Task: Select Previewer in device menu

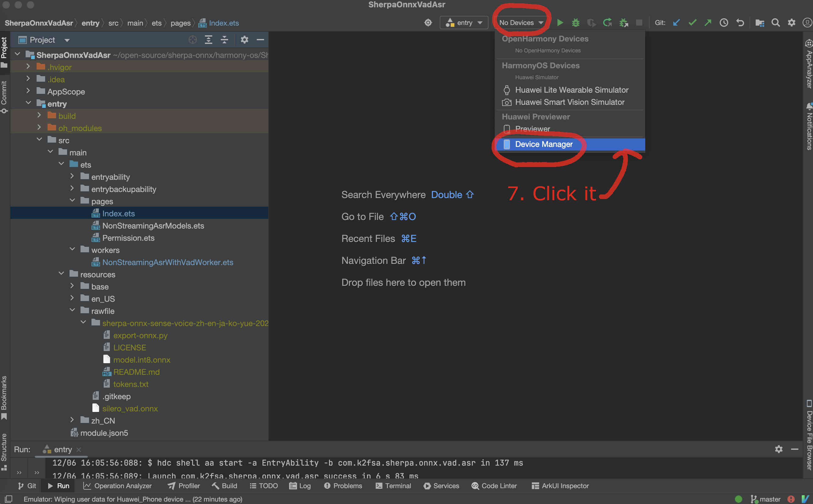Action: 570,129
